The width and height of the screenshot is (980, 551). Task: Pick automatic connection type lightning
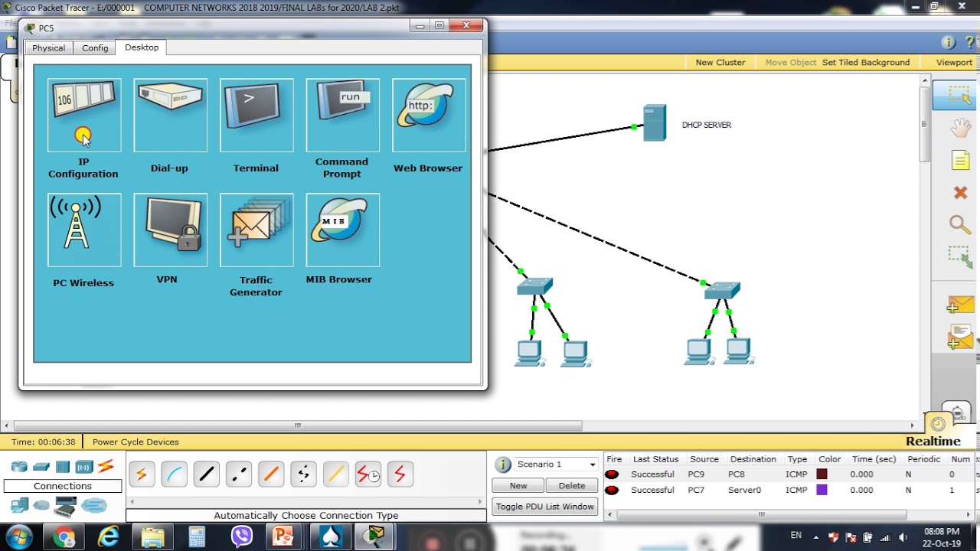click(x=142, y=474)
